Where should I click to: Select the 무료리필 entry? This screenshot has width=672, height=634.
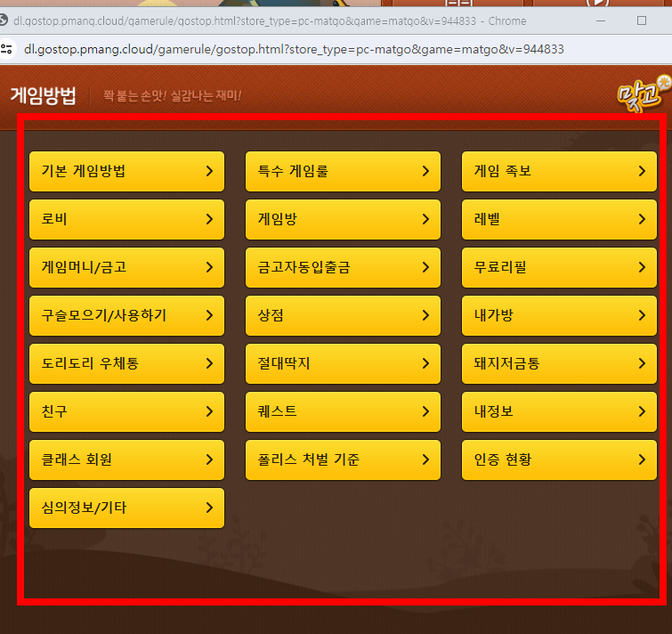tap(559, 267)
